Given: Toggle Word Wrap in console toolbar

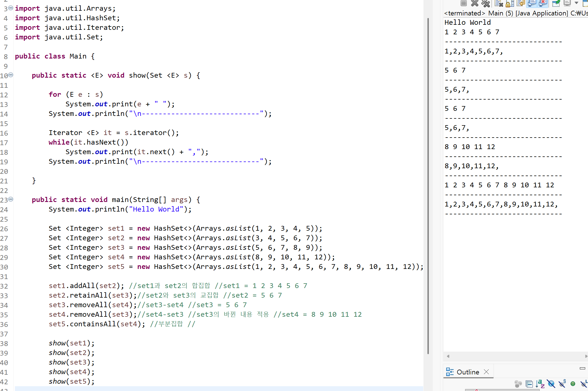Looking at the screenshot, I should 521,3.
